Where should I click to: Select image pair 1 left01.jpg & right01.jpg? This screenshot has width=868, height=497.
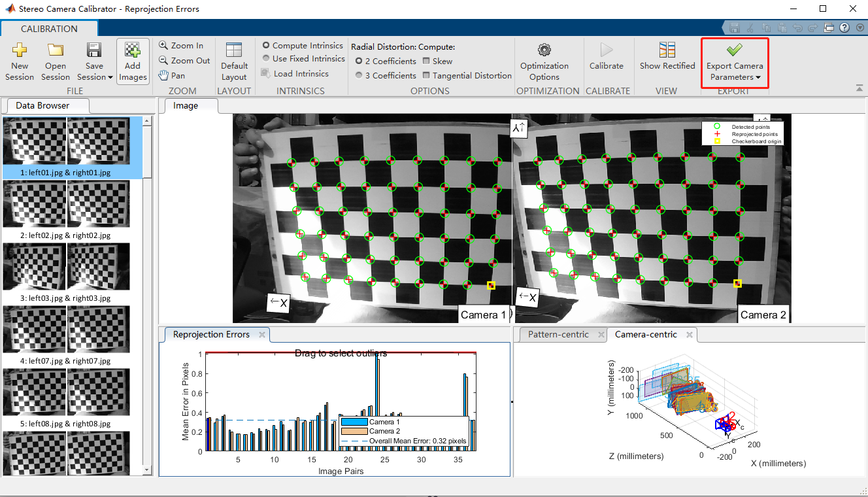[73, 148]
